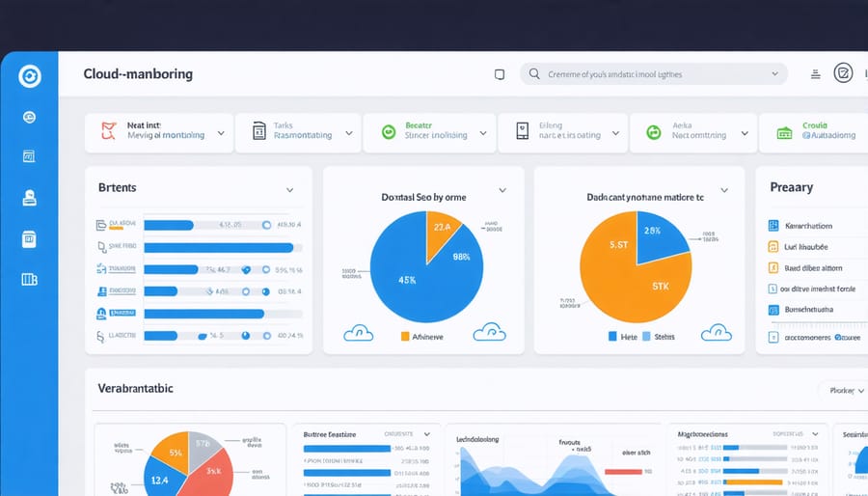The image size is (868, 496).
Task: Open the Buttree Deatiture chevron
Action: tap(427, 434)
